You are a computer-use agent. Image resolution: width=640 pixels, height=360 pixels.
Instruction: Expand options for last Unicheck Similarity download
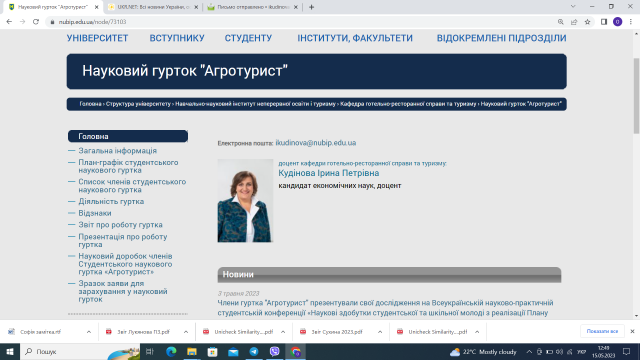(x=477, y=332)
